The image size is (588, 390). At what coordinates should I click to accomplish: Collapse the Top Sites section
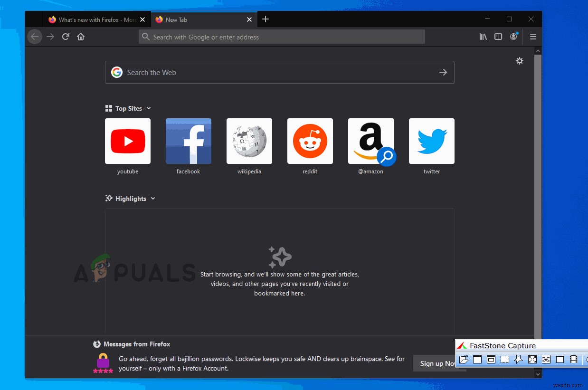(149, 108)
